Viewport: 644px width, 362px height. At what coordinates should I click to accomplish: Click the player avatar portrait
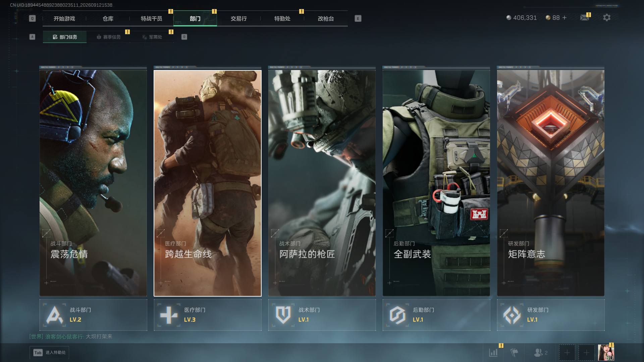[x=606, y=353]
